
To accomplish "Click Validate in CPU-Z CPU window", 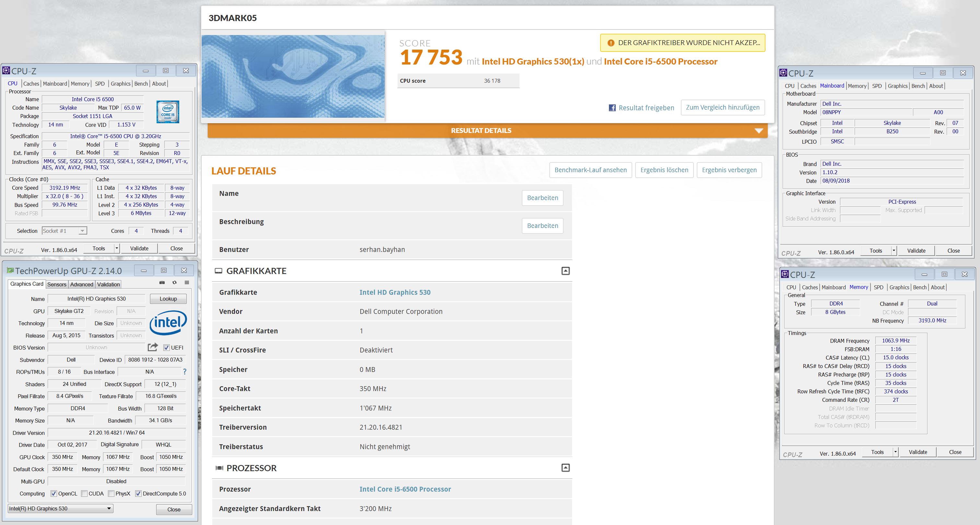I will click(139, 248).
